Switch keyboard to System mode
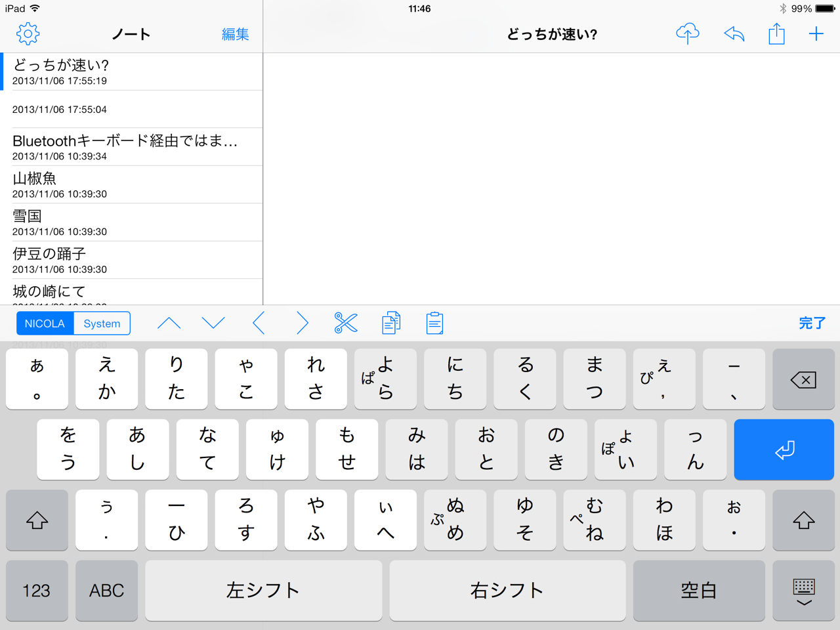 tap(102, 324)
